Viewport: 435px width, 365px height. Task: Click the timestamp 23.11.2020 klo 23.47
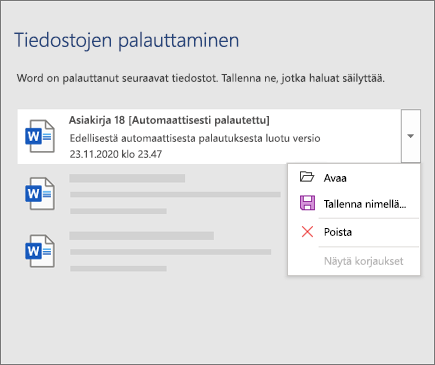click(116, 154)
